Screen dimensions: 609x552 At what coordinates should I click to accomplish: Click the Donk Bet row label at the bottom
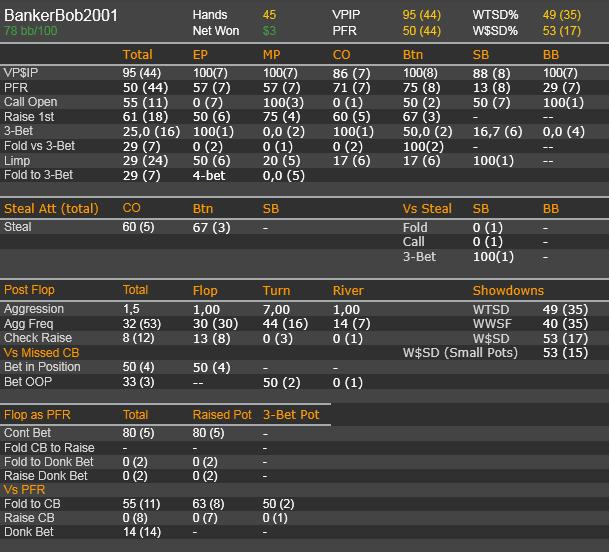[29, 532]
